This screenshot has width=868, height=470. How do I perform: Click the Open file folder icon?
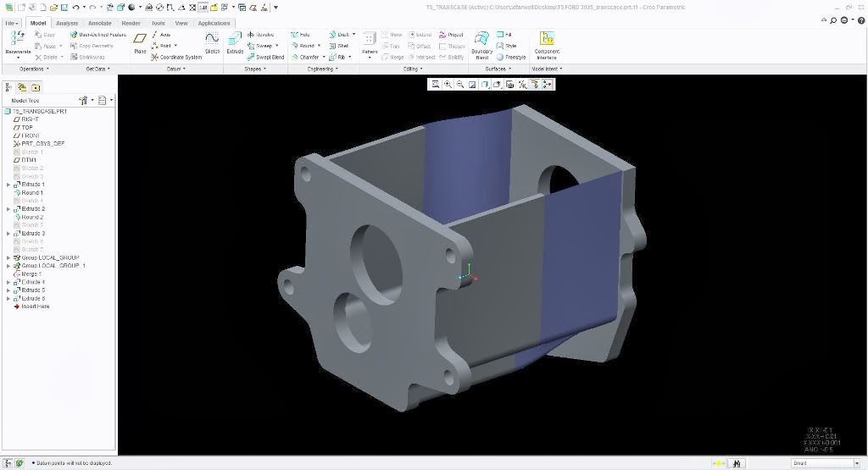[53, 7]
